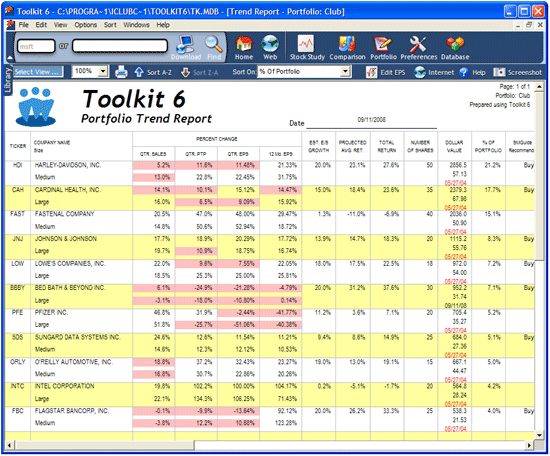The height and width of the screenshot is (456, 550).
Task: Open the Edit menu
Action: [x=41, y=25]
